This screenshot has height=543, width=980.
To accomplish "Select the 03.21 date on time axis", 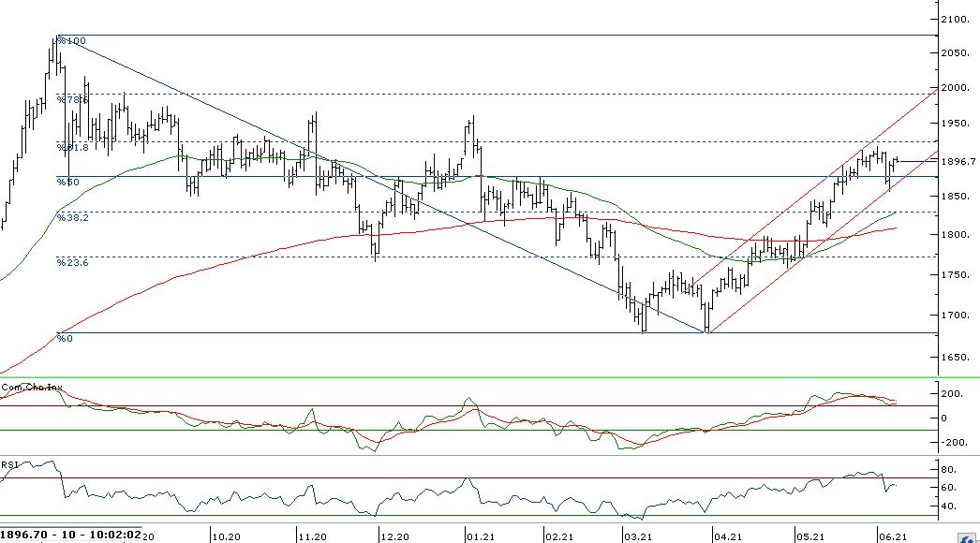I will (638, 536).
